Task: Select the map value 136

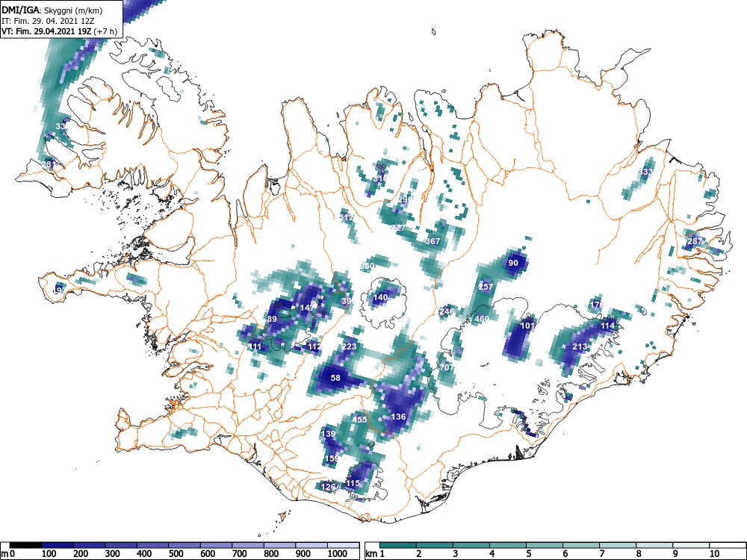Action: (x=398, y=417)
